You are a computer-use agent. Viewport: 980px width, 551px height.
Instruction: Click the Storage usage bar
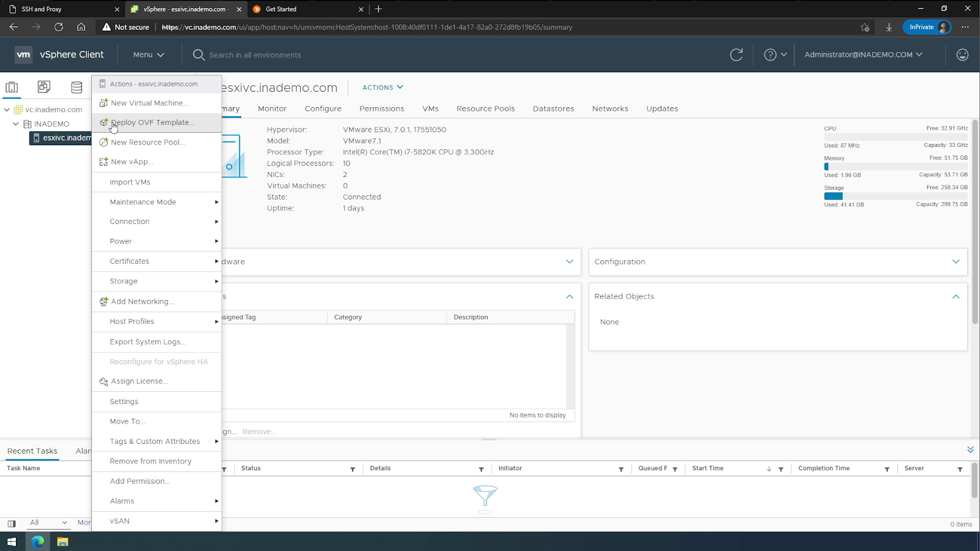pos(895,196)
